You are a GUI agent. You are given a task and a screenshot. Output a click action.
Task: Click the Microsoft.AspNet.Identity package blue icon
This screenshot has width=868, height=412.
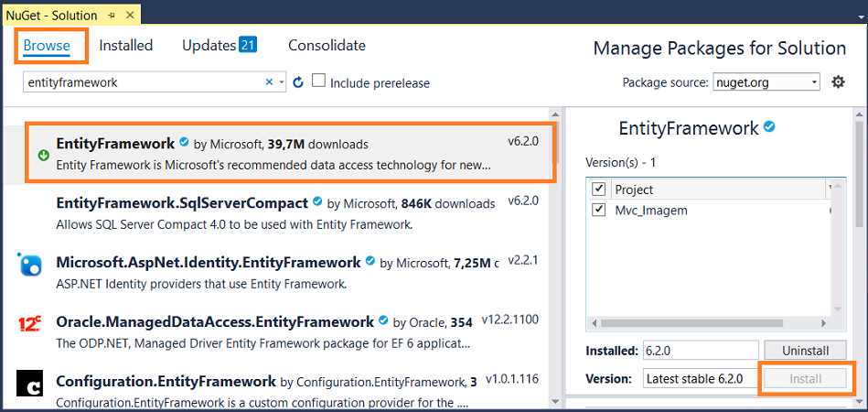point(30,265)
